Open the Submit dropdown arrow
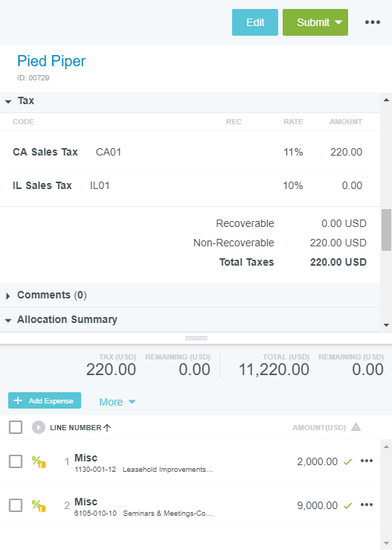The image size is (392, 550). (338, 22)
